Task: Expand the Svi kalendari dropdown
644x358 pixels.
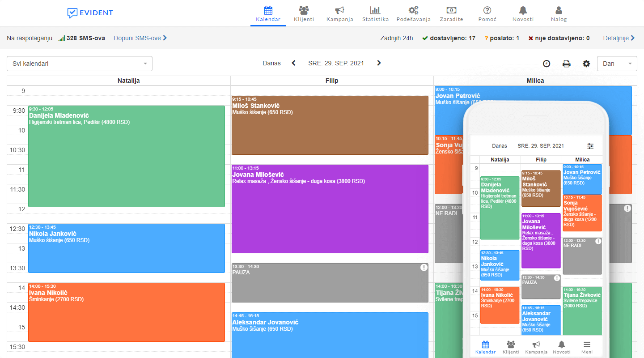Action: (80, 64)
